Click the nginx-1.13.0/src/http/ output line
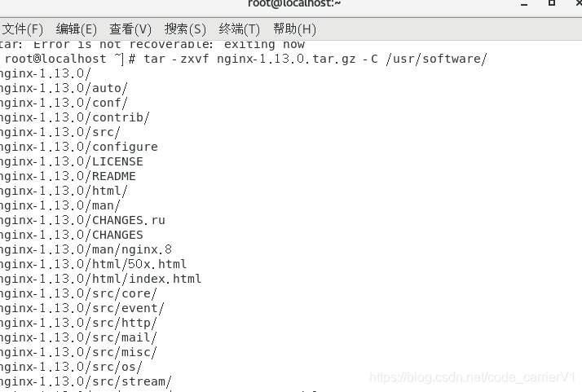582x392 pixels. click(78, 323)
